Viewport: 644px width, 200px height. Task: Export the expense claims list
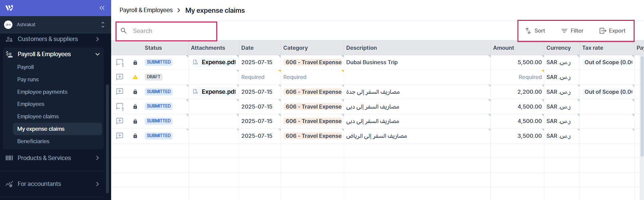(x=612, y=31)
